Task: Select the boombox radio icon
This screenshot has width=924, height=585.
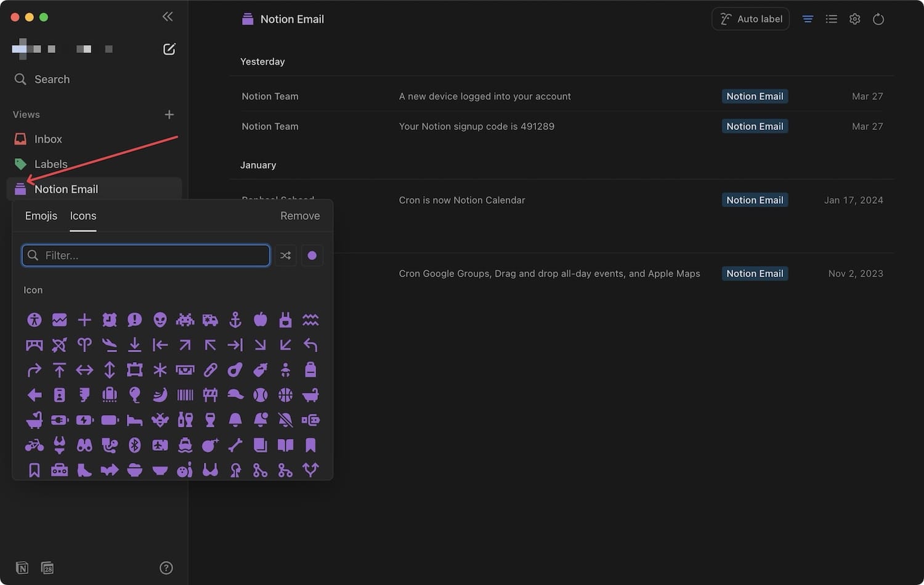Action: 60,470
